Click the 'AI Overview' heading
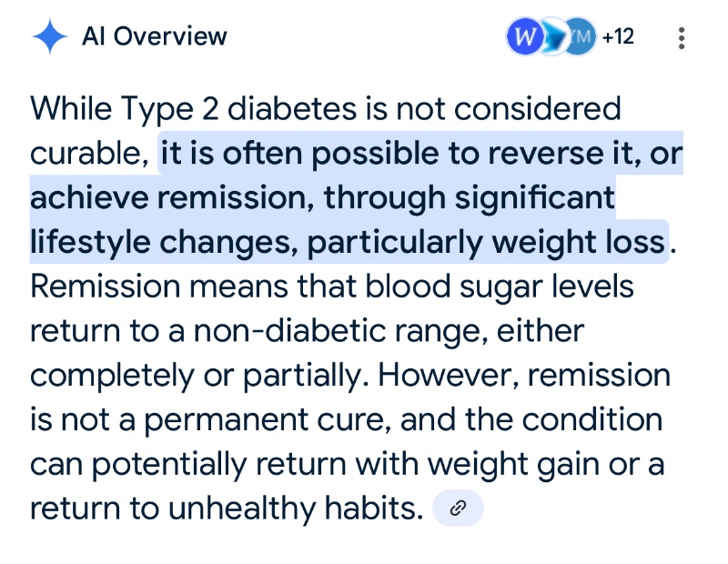728x564 pixels. tap(155, 37)
